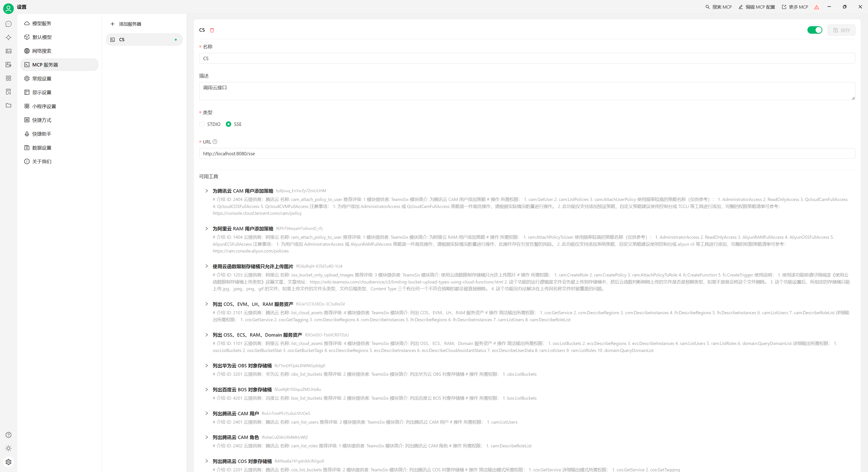This screenshot has height=472, width=868.
Task: Open the chat assistant icon in the left sidebar
Action: click(8, 24)
